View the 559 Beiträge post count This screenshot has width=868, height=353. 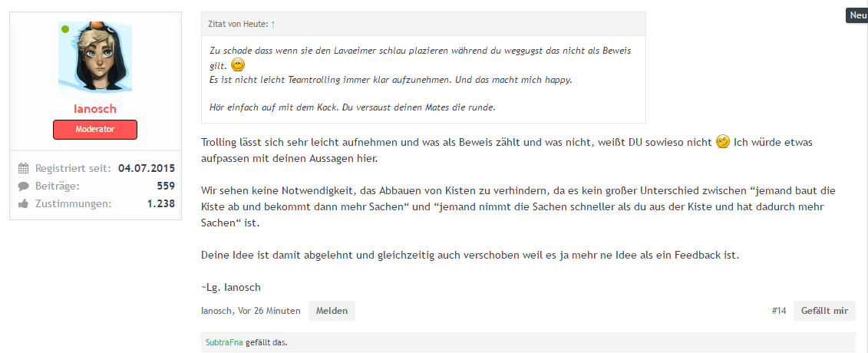pyautogui.click(x=166, y=186)
